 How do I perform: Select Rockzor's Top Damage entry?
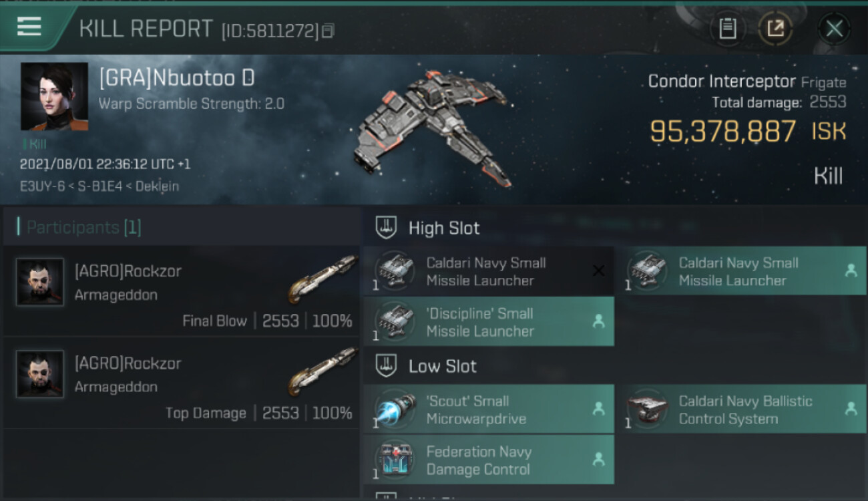tap(182, 383)
